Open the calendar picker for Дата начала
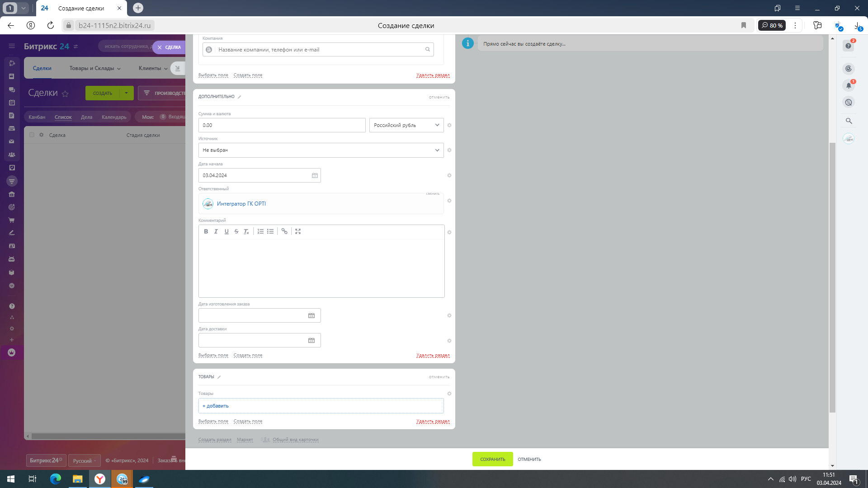 pos(315,175)
